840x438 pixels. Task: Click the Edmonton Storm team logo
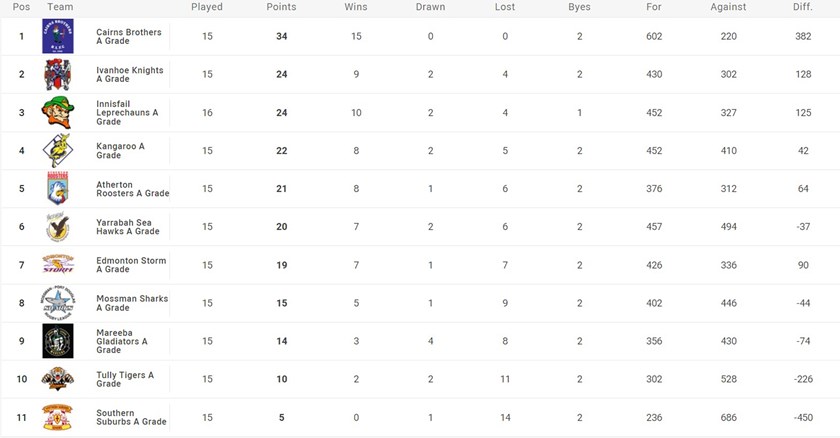coord(57,265)
